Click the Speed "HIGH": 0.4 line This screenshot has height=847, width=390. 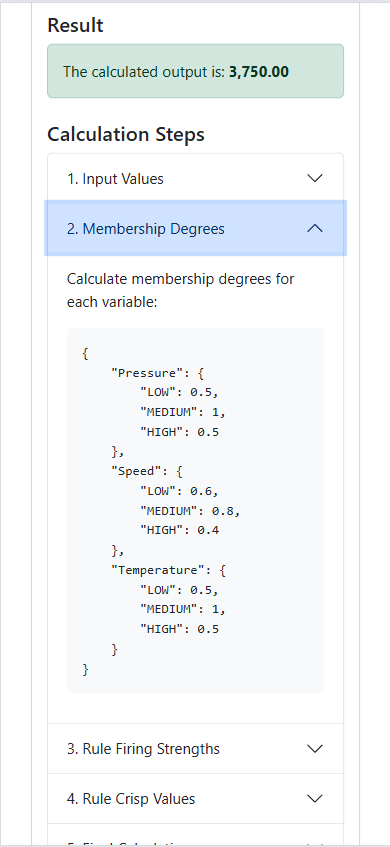point(179,530)
